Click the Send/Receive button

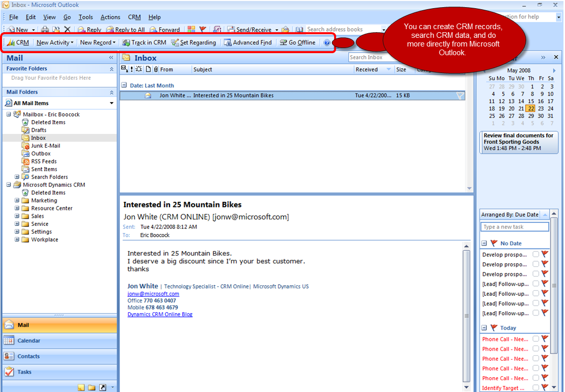249,30
